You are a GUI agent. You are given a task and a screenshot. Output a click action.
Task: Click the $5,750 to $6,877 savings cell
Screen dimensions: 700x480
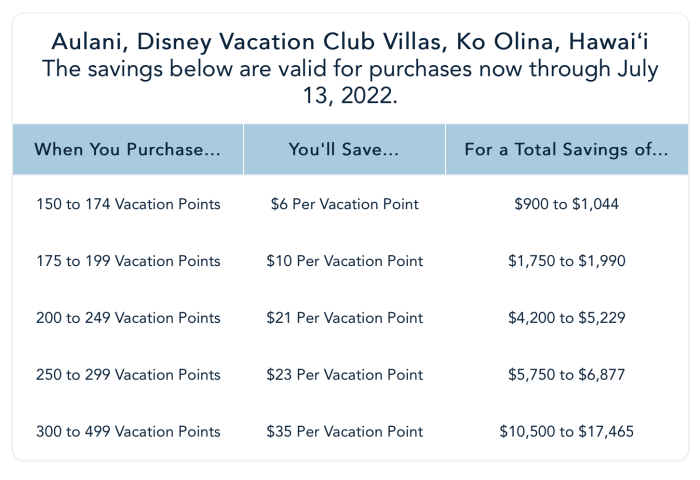click(567, 374)
